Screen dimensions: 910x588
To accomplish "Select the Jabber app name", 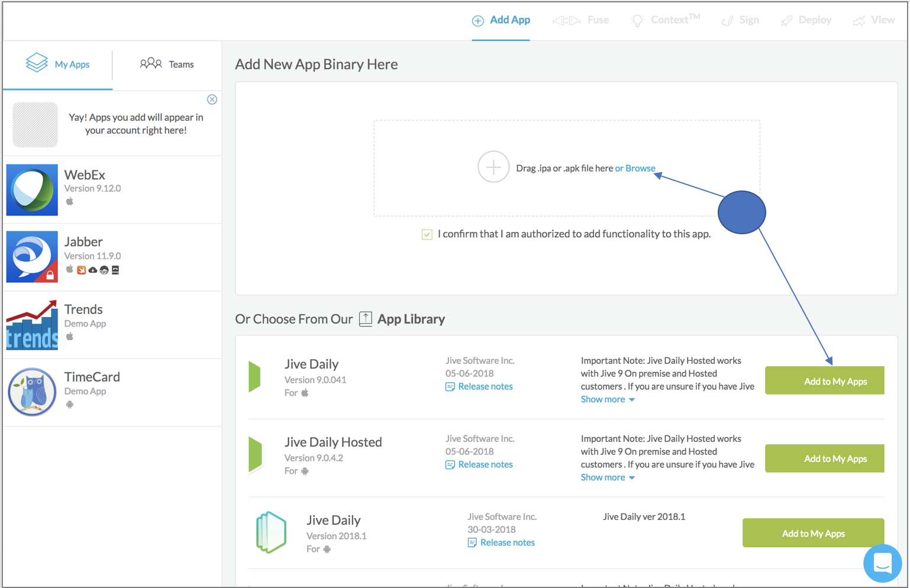I will (83, 241).
